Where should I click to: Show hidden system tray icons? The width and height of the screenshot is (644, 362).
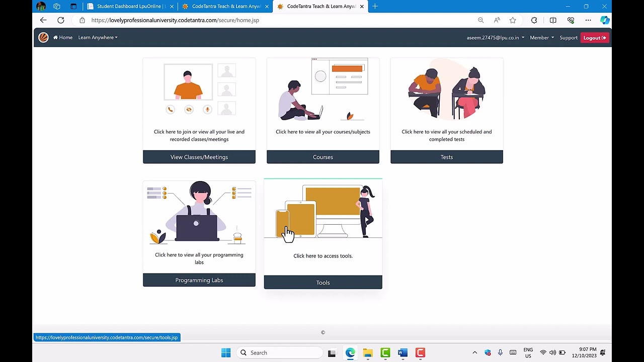click(x=474, y=353)
